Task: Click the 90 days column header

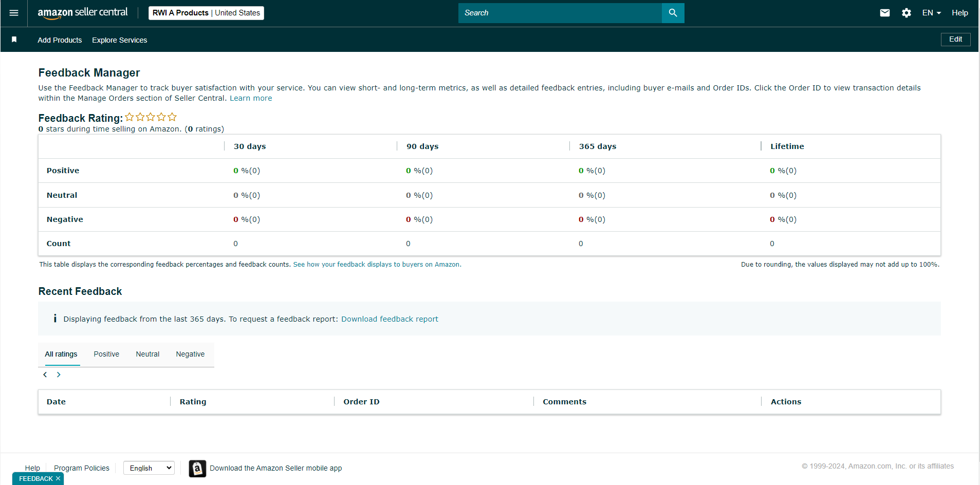Action: (422, 146)
